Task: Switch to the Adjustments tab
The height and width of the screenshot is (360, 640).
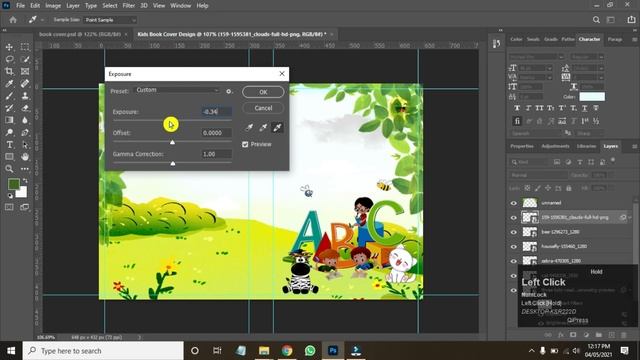Action: [x=555, y=146]
